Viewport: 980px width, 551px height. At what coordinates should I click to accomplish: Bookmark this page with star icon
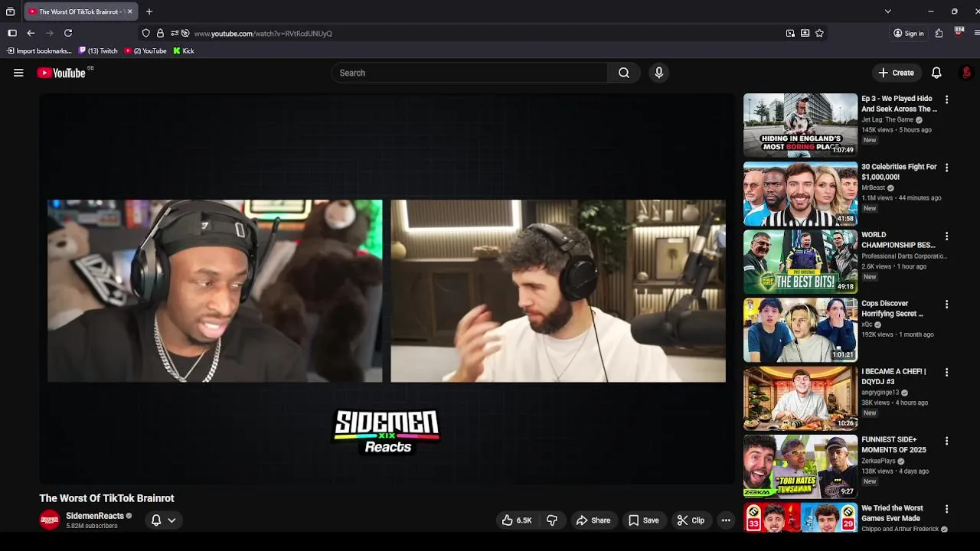pos(819,33)
